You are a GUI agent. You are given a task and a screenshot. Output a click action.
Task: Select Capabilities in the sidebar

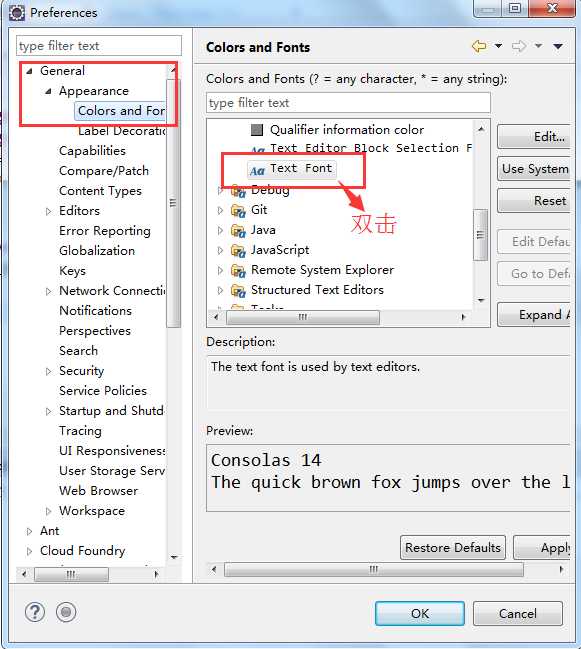[x=92, y=151]
